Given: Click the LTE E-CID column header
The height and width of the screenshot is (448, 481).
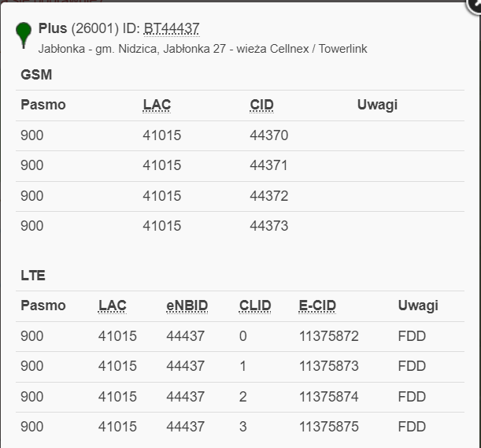Looking at the screenshot, I should point(316,305).
